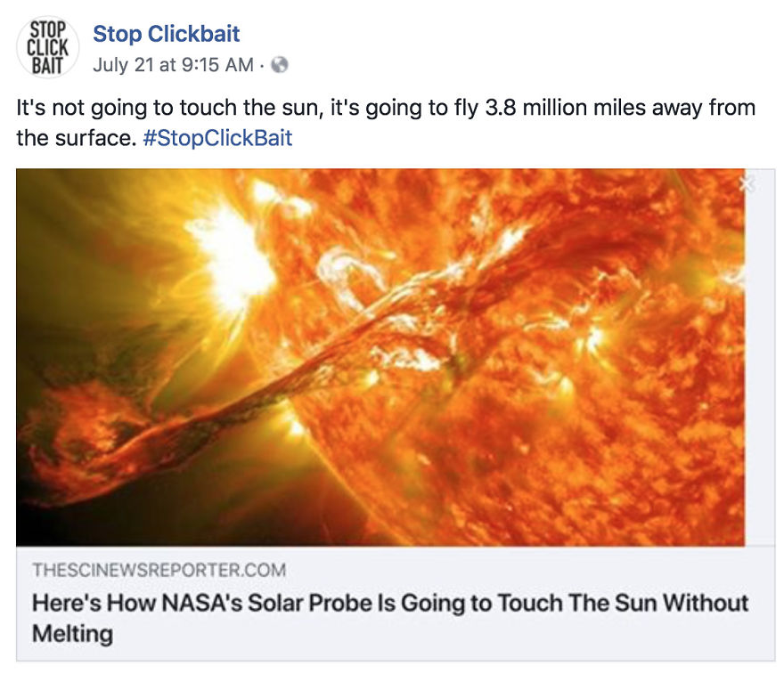This screenshot has height=674, width=784.
Task: Open Stop Clickbait page via its bold blue name
Action: point(165,34)
